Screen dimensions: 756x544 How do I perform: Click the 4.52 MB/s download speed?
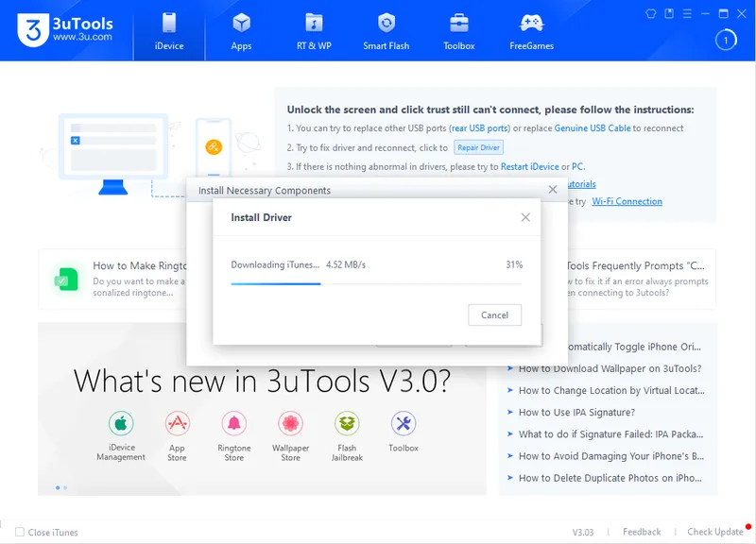tap(346, 264)
